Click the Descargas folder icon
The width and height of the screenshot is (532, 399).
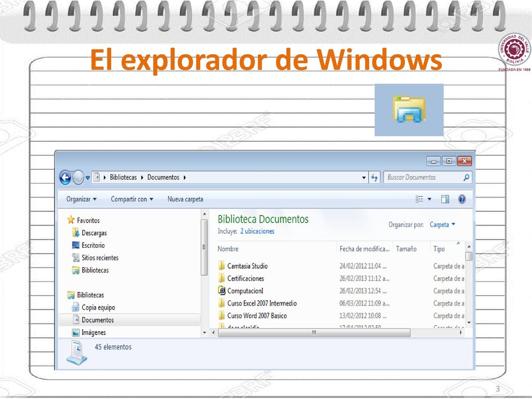tap(76, 233)
